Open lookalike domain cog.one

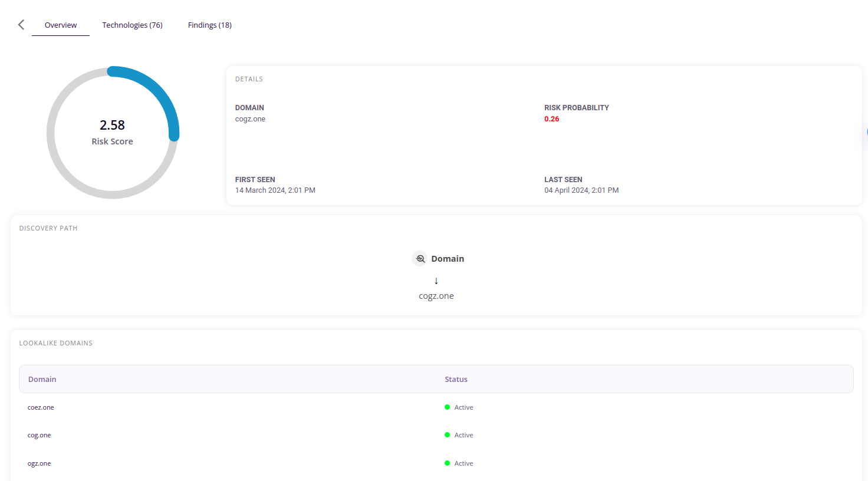tap(40, 435)
